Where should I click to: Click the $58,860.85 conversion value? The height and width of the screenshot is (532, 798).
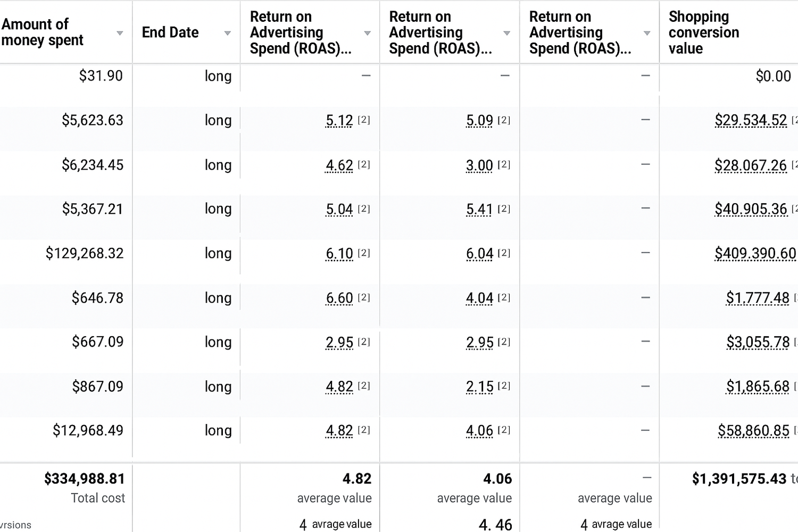(x=753, y=430)
